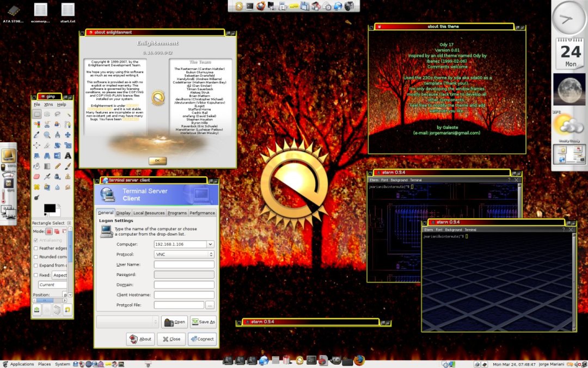Open Rectangle Select options menu button
588x368 pixels.
pos(69,223)
